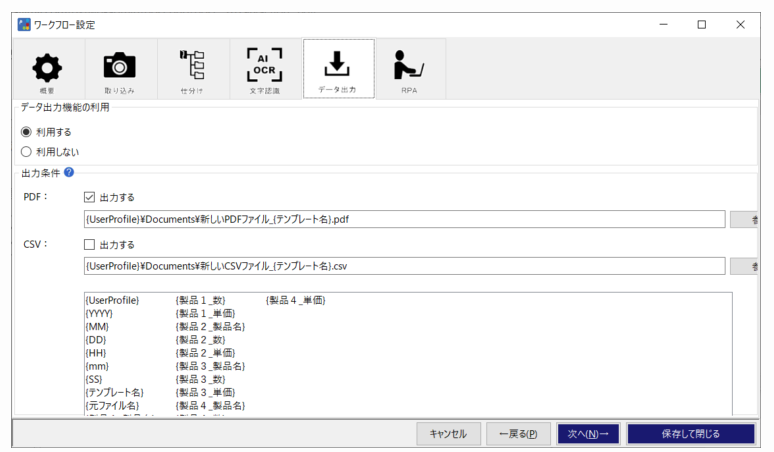This screenshot has width=774, height=452.
Task: Open the 仕分け tree sorting tab
Action: [192, 69]
